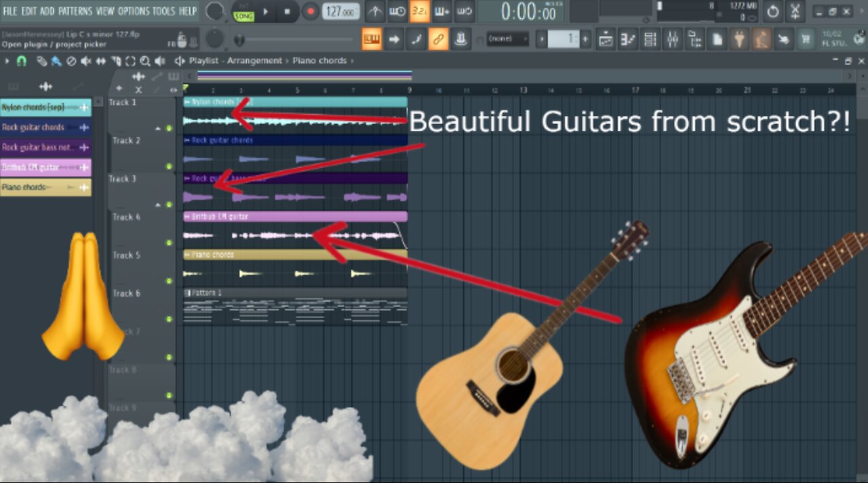Open the Browser tree icon
Image resolution: width=868 pixels, height=483 pixels.
[x=695, y=39]
